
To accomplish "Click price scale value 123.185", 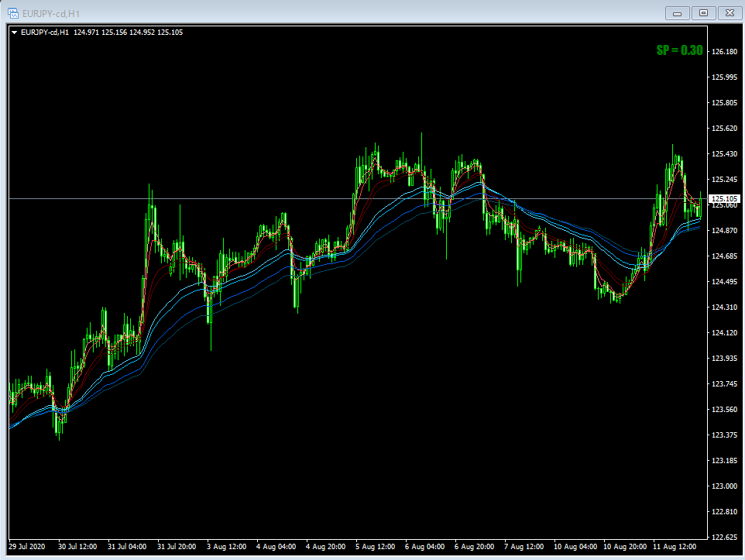I will point(725,461).
